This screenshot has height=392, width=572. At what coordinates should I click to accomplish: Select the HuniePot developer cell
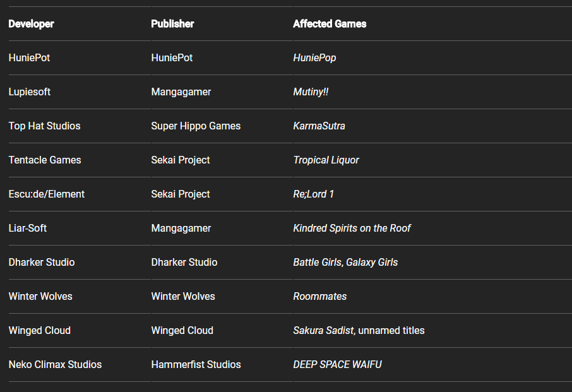[29, 57]
